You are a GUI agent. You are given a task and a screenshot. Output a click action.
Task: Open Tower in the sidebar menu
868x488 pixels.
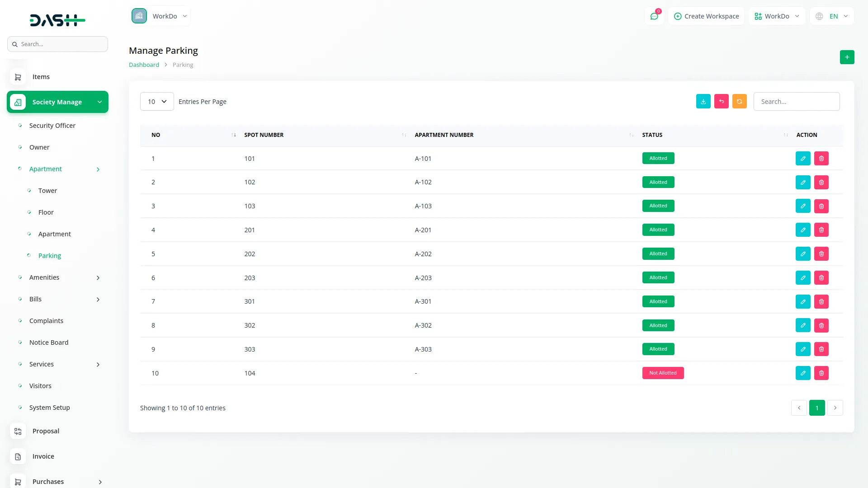(47, 191)
